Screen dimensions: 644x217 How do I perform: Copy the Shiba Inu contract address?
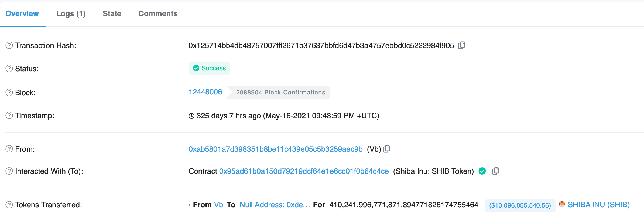496,171
